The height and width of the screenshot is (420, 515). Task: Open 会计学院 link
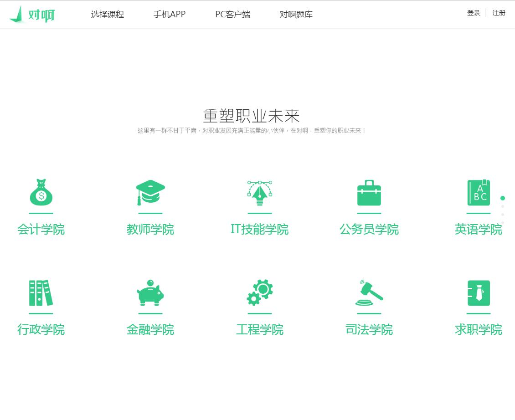click(x=41, y=229)
